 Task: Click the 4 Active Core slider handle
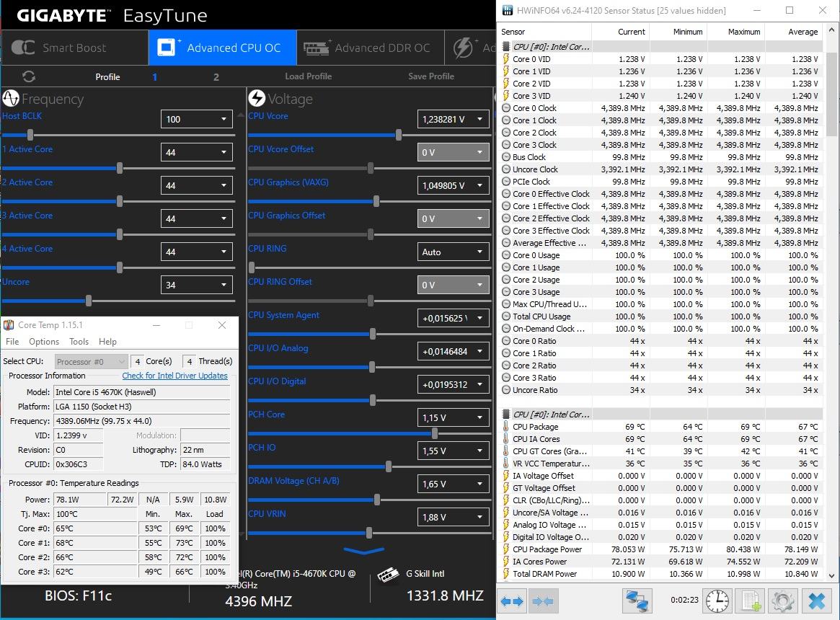(120, 267)
